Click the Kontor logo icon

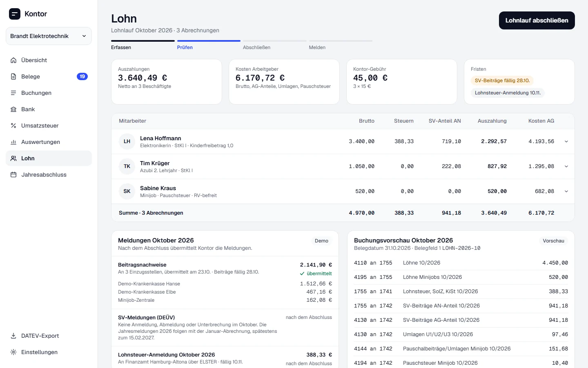pyautogui.click(x=15, y=14)
